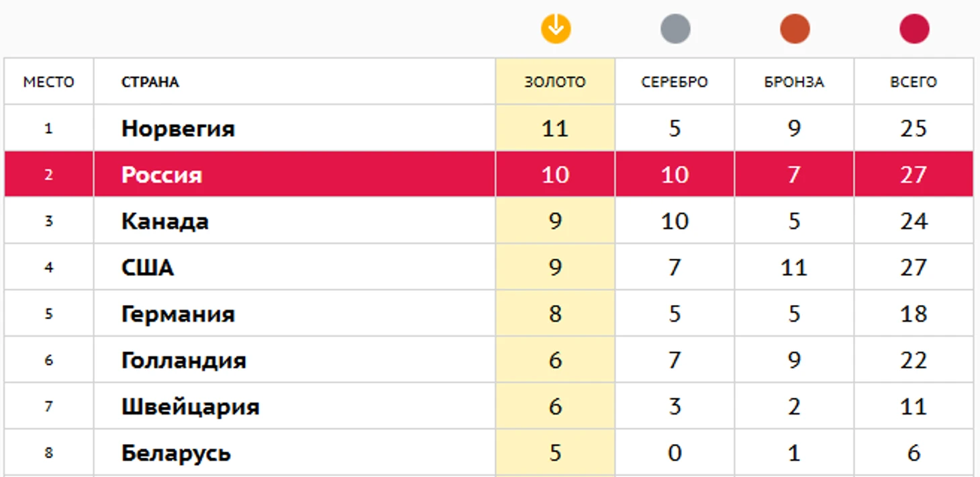Open the Канада country entry

tap(165, 221)
